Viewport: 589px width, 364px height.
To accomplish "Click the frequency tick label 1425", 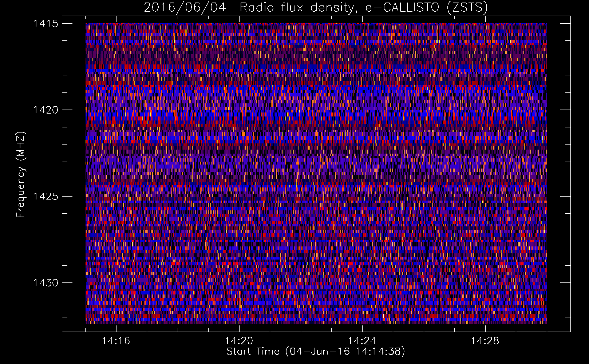I will tap(46, 197).
